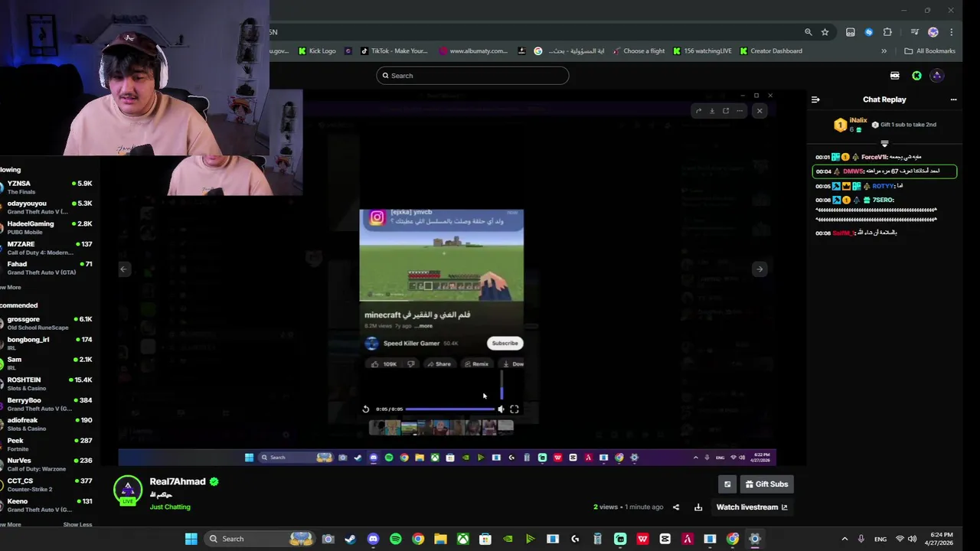Open the Choose a flight bookmark

(638, 51)
